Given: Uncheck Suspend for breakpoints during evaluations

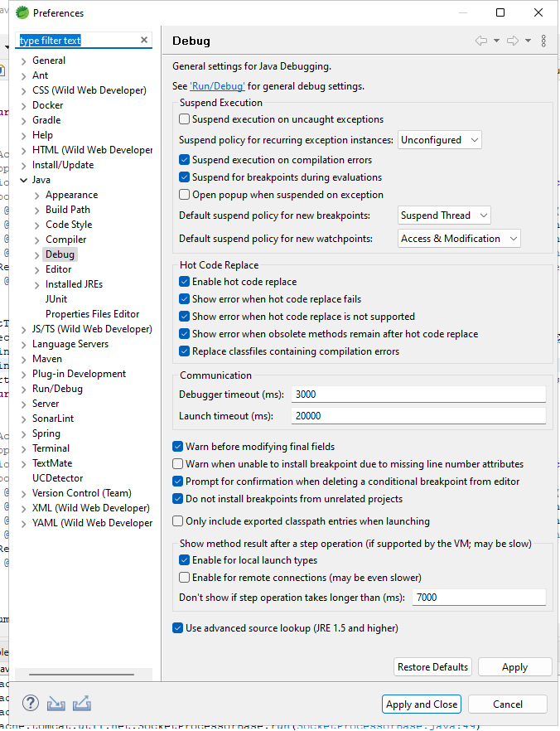Looking at the screenshot, I should [x=185, y=177].
